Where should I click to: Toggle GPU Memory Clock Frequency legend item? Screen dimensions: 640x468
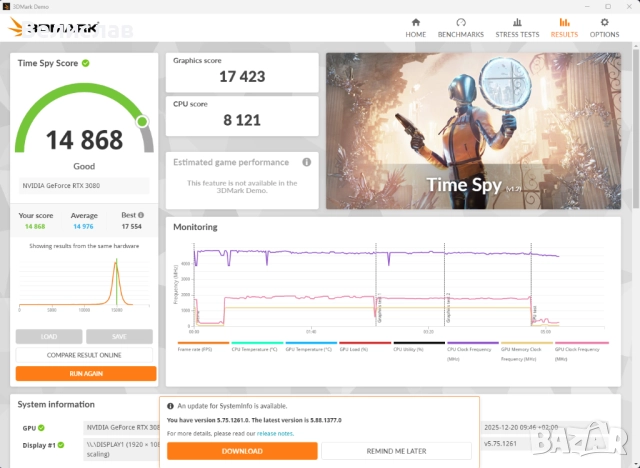[526, 352]
